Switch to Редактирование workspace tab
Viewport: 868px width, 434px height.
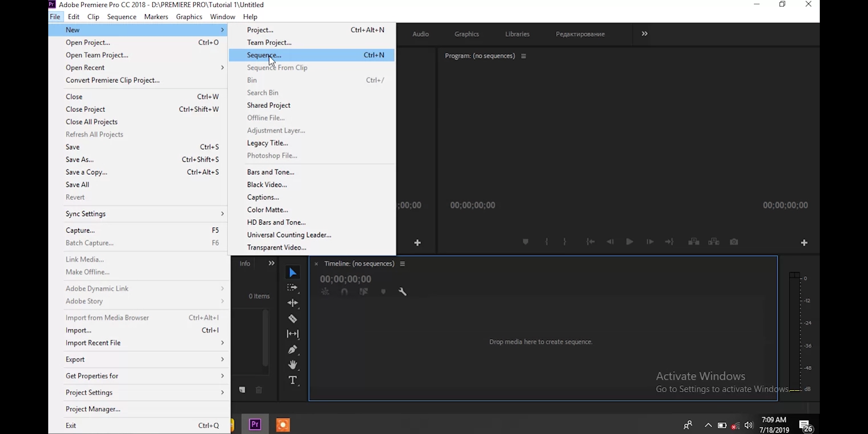(x=580, y=34)
